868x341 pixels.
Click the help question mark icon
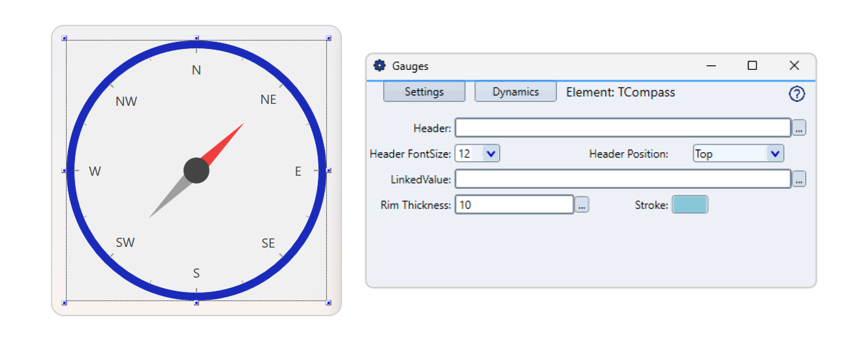[797, 94]
